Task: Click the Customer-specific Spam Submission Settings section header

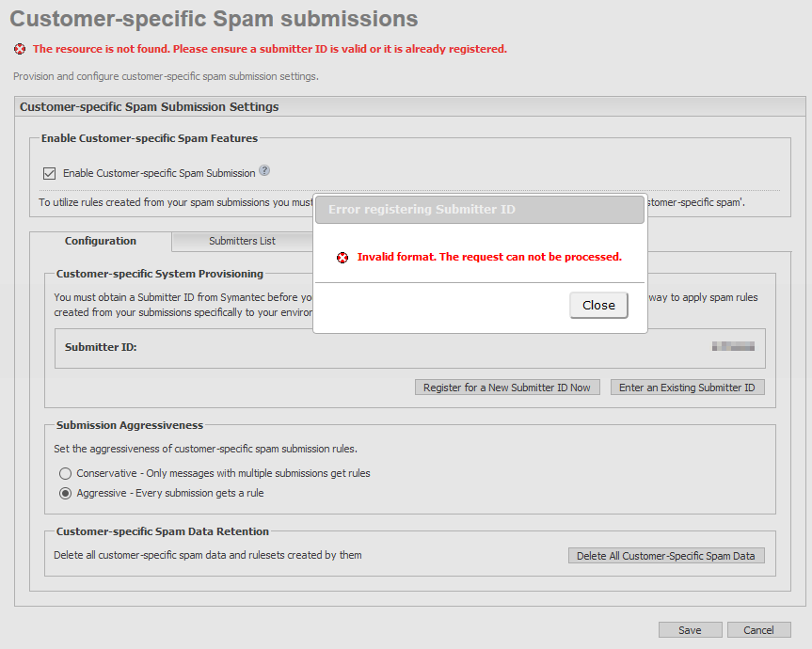Action: (149, 107)
